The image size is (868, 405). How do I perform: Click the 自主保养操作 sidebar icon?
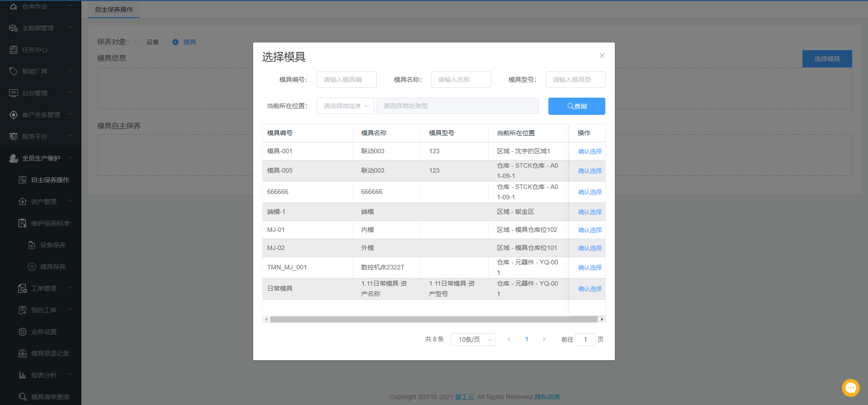tap(23, 180)
